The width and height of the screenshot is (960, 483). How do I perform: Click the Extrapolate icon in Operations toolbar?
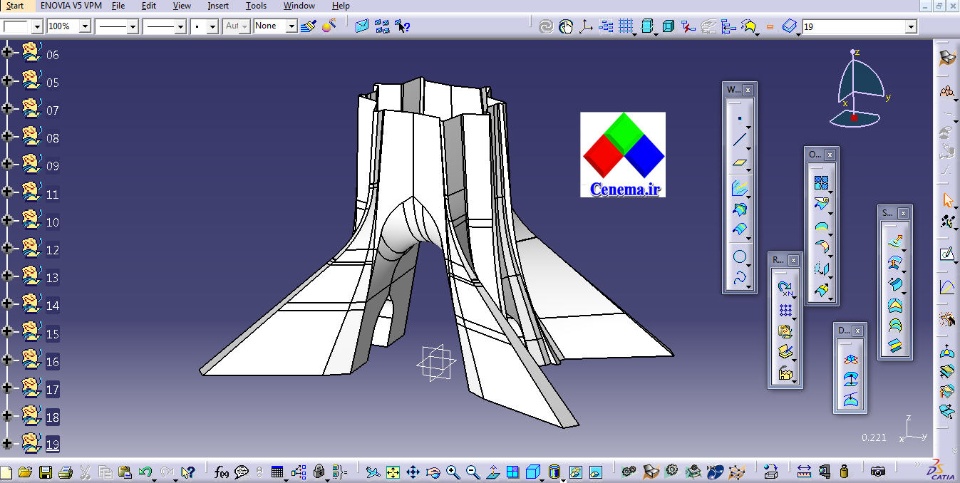click(821, 290)
